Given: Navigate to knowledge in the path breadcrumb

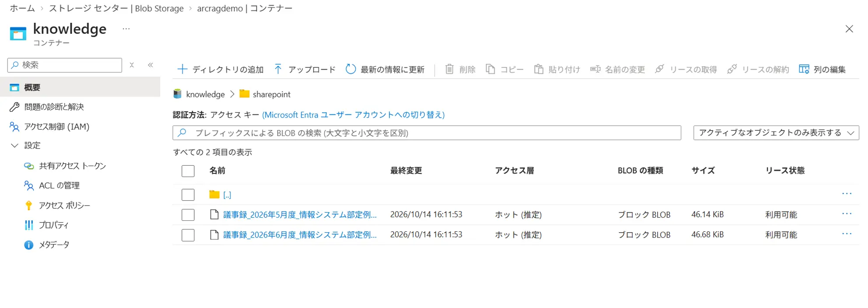Looking at the screenshot, I should [205, 94].
